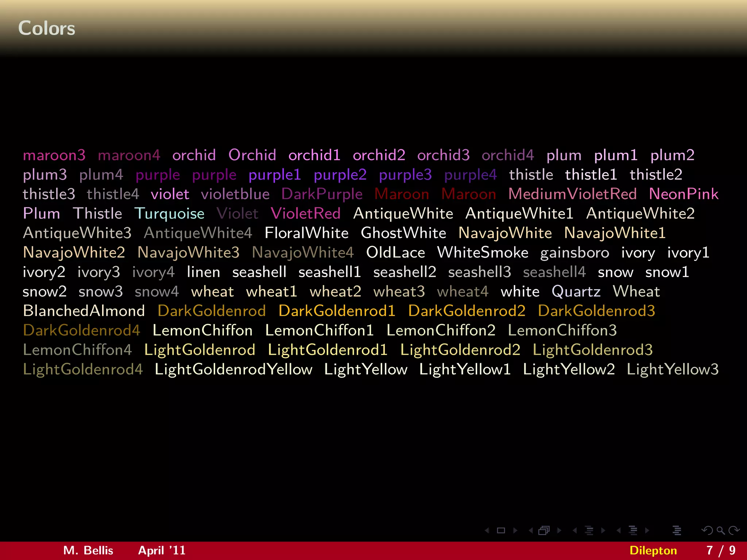Click the Turquoise color name
Image resolution: width=747 pixels, height=560 pixels.
[169, 214]
